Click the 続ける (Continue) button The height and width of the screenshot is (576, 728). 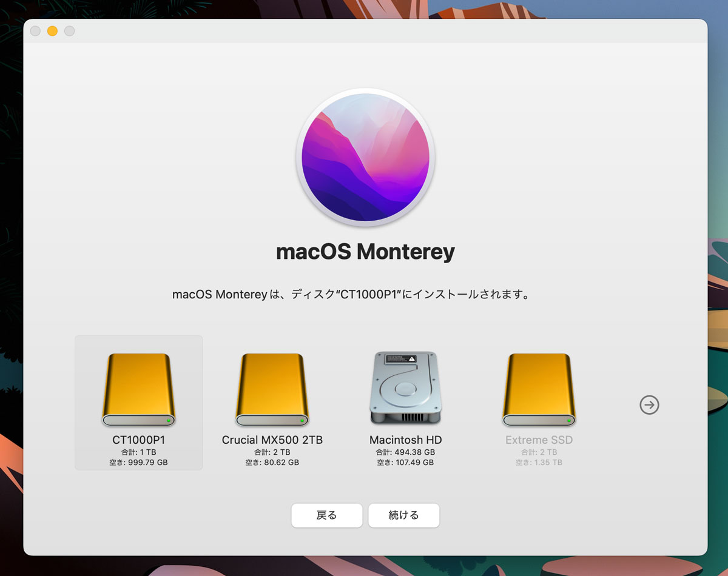tap(403, 515)
